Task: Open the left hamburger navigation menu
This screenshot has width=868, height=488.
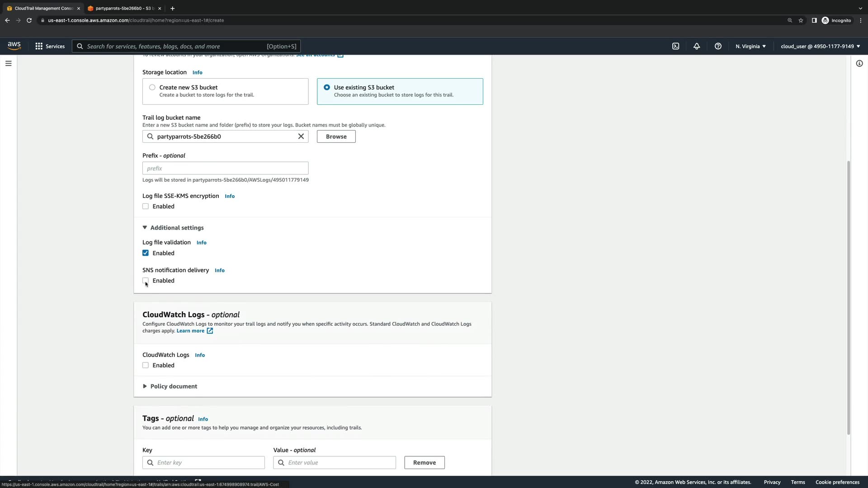Action: pyautogui.click(x=8, y=63)
